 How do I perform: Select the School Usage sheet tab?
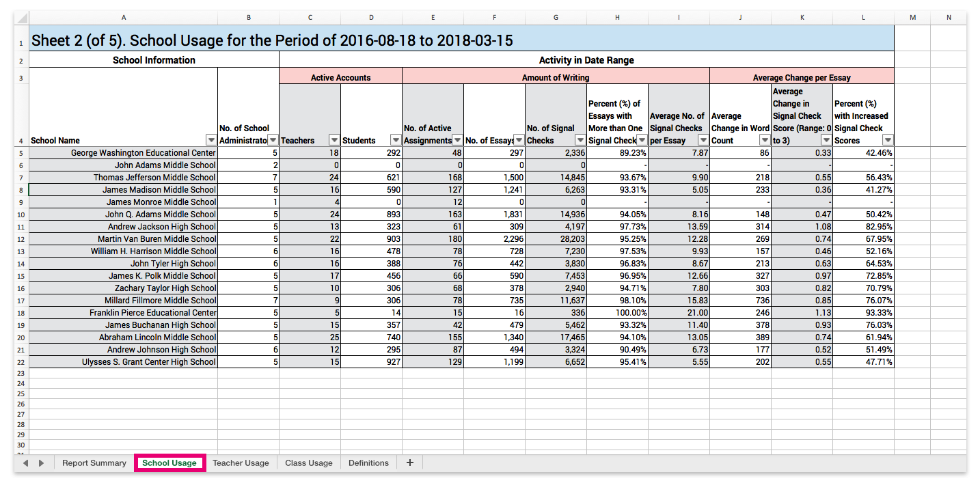click(169, 463)
